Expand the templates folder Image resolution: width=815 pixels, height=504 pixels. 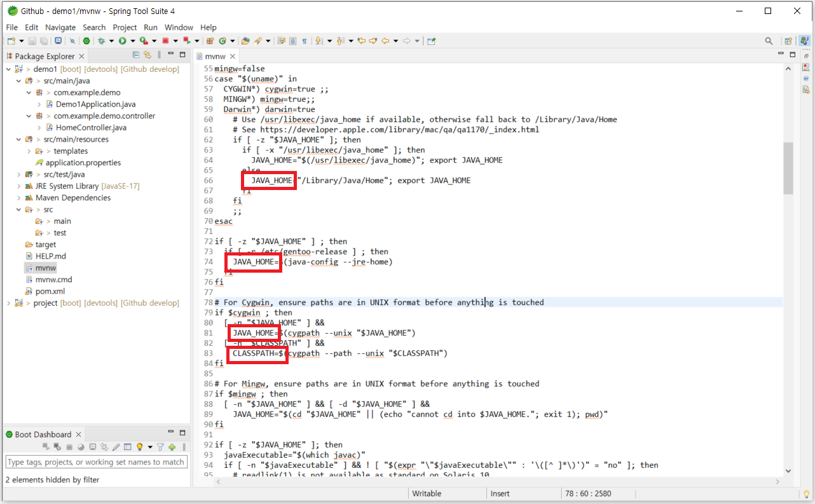[29, 151]
